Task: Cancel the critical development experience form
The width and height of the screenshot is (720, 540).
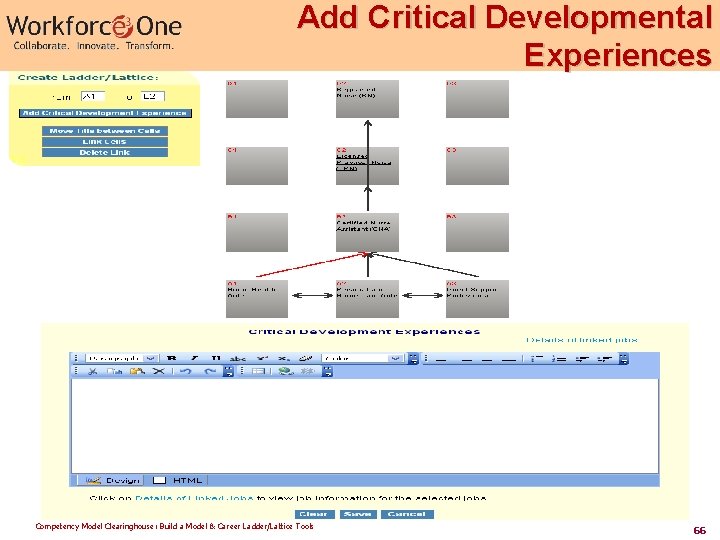Action: [x=407, y=514]
